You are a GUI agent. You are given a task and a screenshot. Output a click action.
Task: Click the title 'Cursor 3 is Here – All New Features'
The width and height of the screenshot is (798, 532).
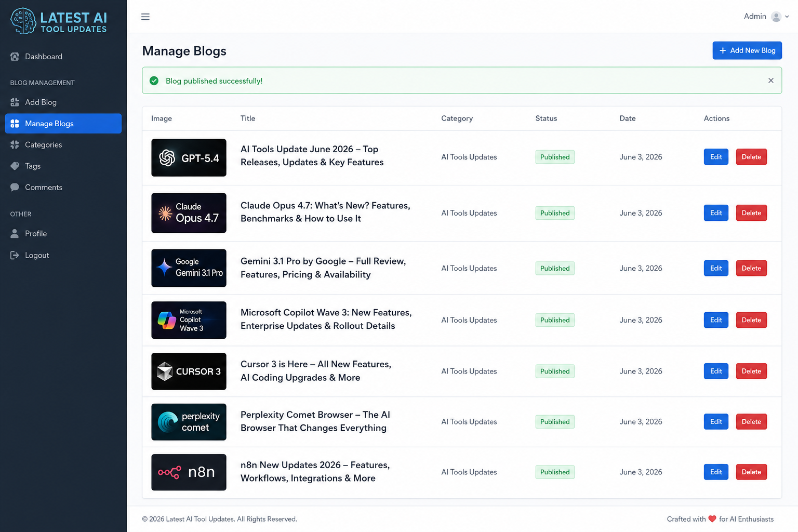point(316,371)
